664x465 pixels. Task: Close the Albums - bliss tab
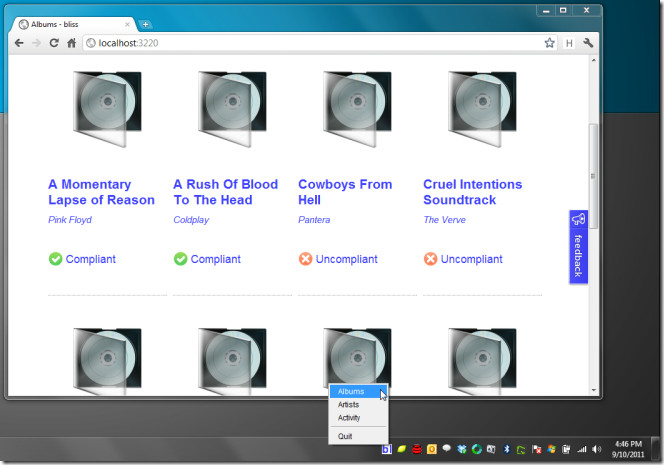[x=127, y=25]
